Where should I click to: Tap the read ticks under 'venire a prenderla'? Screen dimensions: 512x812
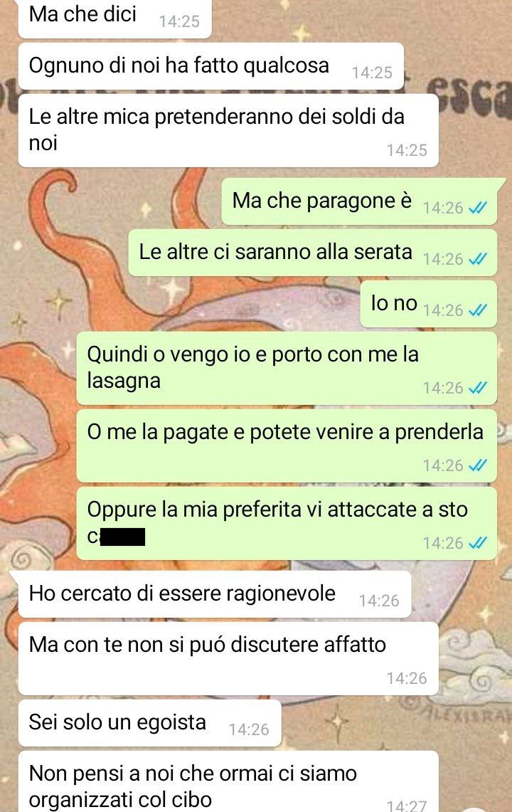click(x=476, y=465)
